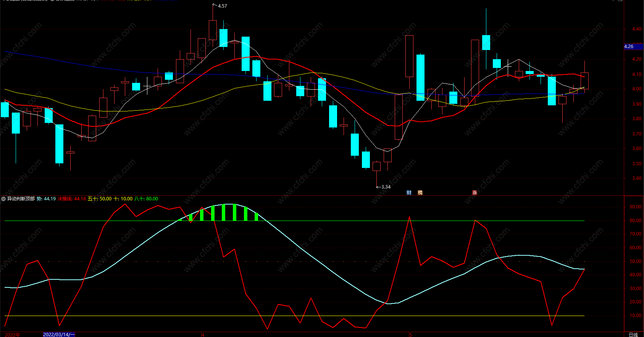Screen dimensions: 644x337
Task: Click the 80.00 indicator axis label
Action: click(x=636, y=221)
